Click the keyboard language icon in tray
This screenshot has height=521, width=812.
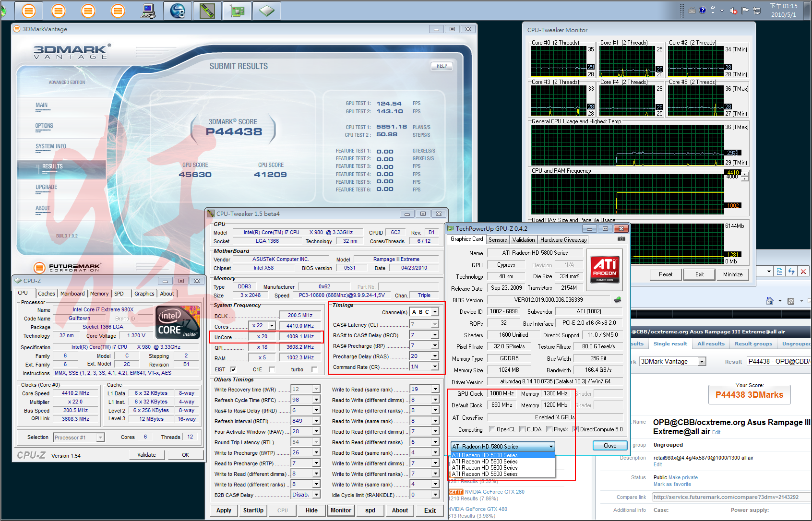pyautogui.click(x=692, y=11)
